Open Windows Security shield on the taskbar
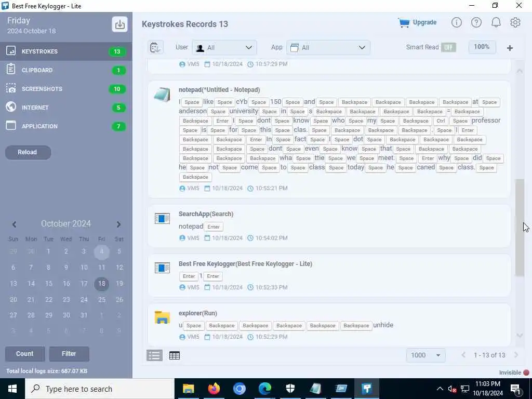 pos(290,389)
